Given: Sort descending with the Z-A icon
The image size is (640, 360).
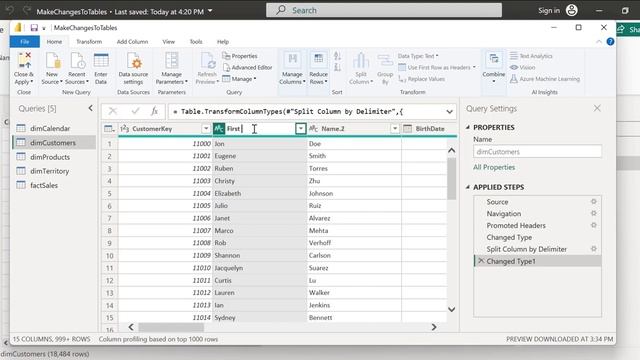Looking at the screenshot, I should (337, 67).
